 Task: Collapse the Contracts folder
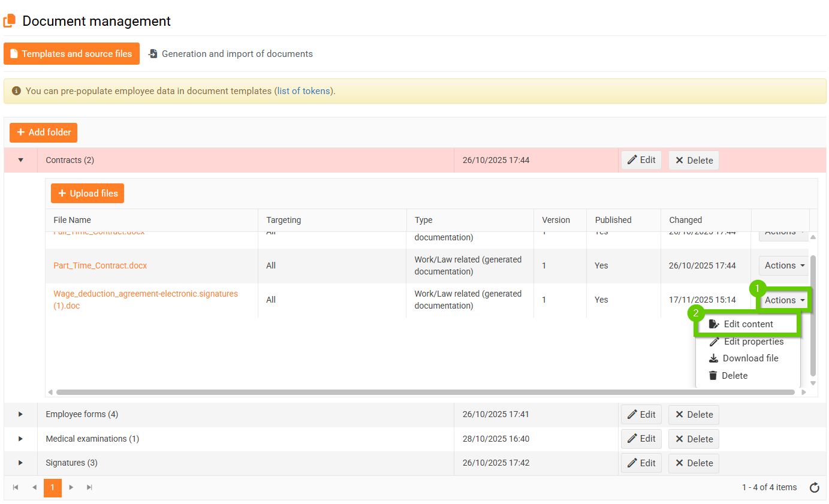click(x=20, y=160)
